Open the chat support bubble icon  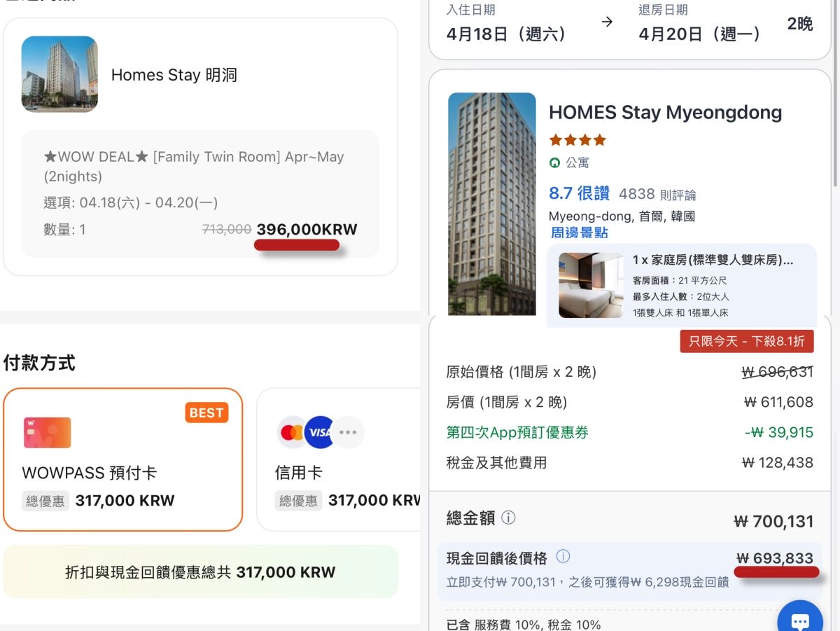click(x=800, y=620)
